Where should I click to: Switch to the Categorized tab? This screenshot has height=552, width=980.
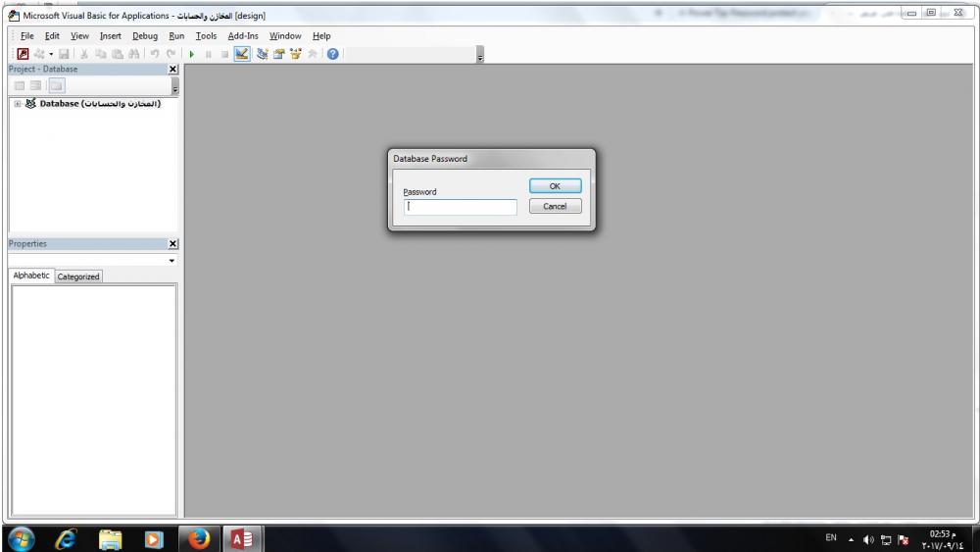pos(78,276)
